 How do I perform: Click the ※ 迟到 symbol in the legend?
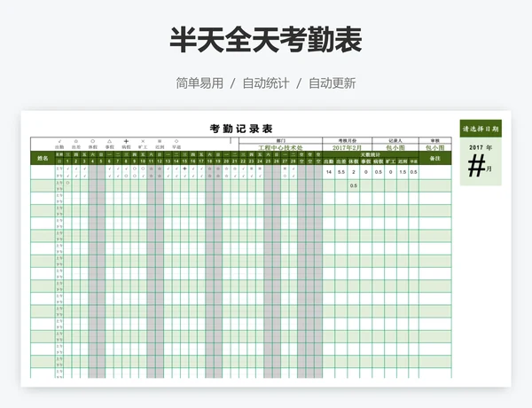click(160, 141)
